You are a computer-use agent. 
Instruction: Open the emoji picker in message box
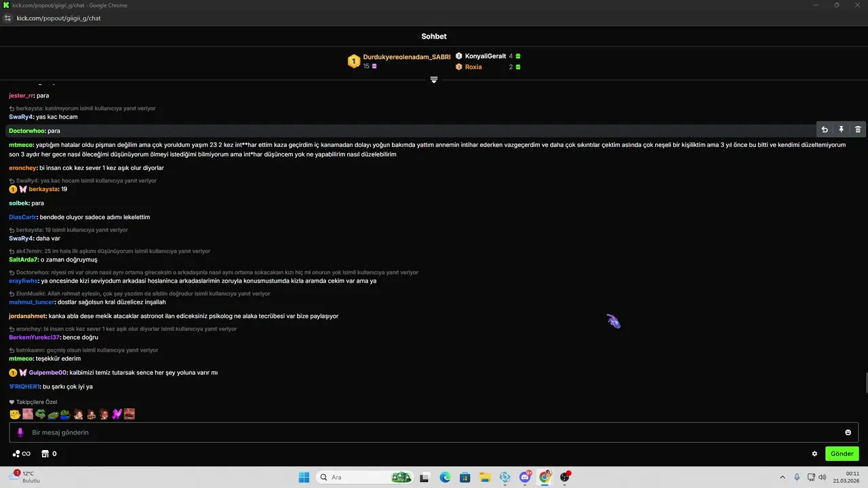[848, 432]
